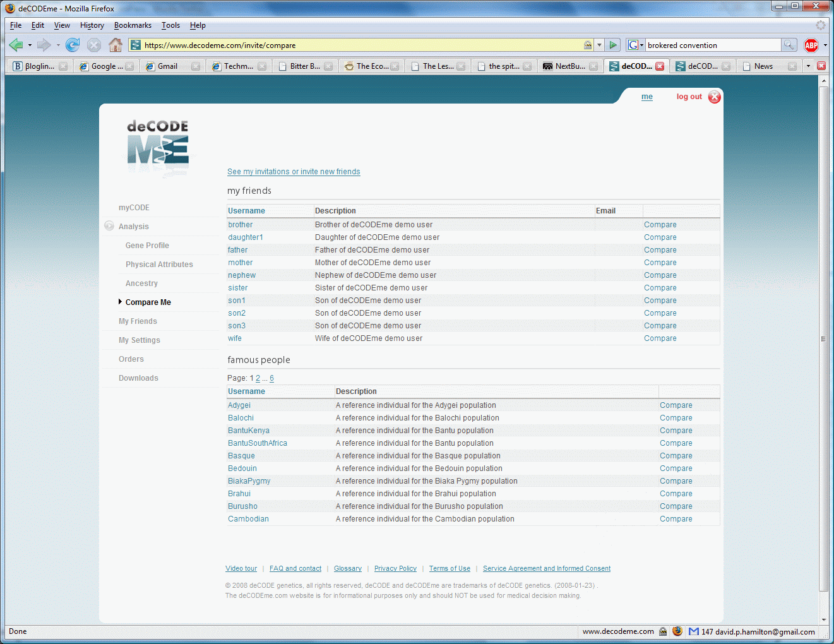Click the search box containing brokered convention
The height and width of the screenshot is (644, 834).
713,45
